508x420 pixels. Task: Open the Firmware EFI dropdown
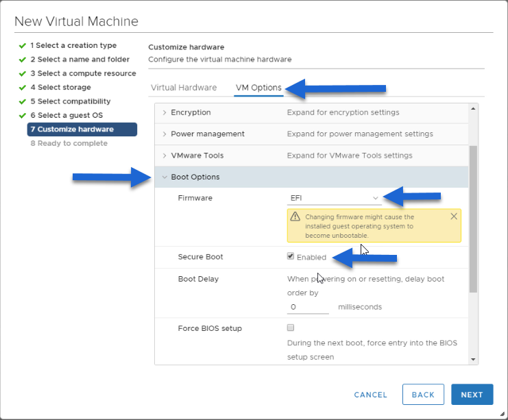pos(334,198)
